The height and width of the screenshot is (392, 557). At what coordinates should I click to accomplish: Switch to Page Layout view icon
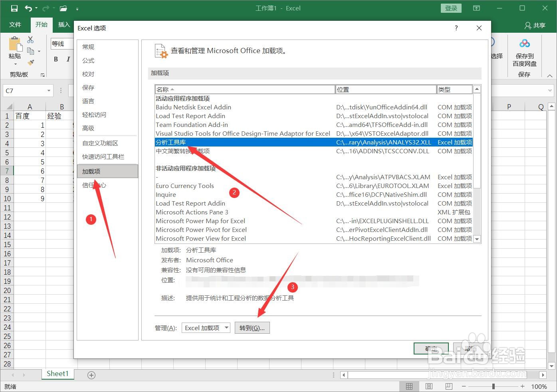click(429, 386)
